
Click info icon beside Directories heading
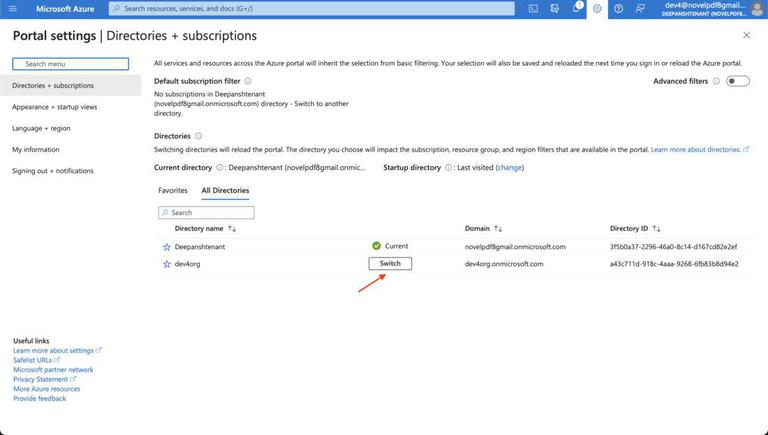point(198,136)
